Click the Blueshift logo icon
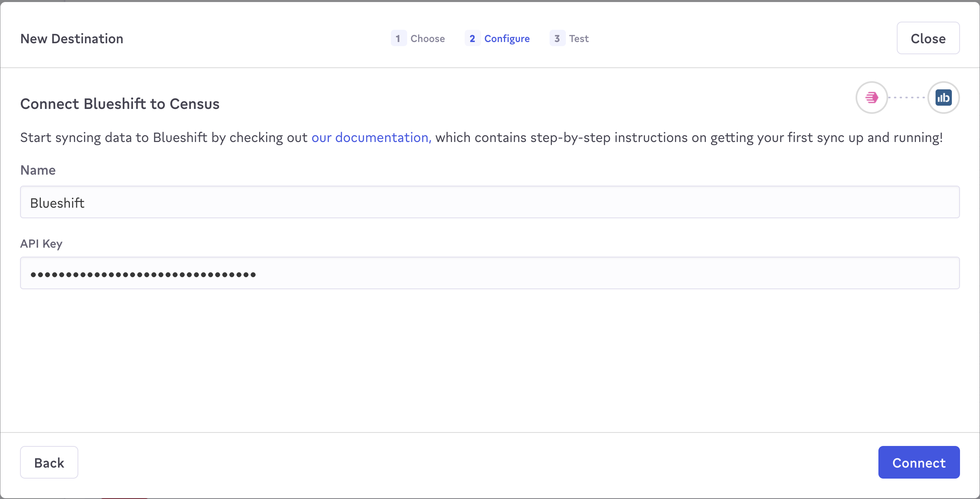Viewport: 980px width, 499px height. tap(944, 98)
